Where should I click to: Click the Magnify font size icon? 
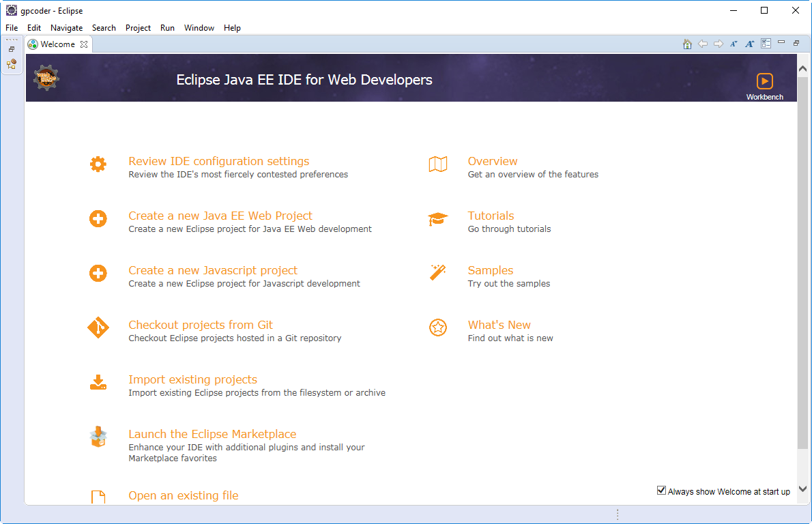click(x=749, y=44)
